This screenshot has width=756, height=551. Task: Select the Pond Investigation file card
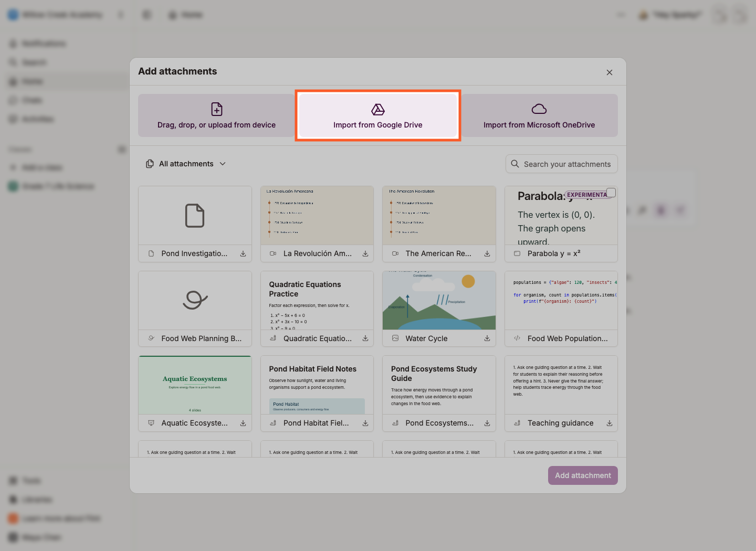tap(195, 224)
